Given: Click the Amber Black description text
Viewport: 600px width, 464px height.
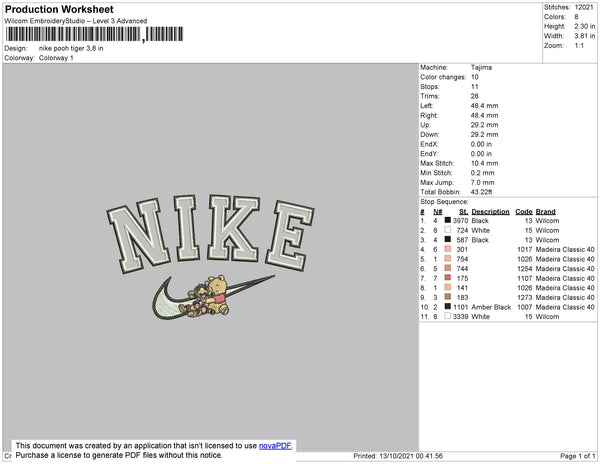Looking at the screenshot, I should [491, 307].
